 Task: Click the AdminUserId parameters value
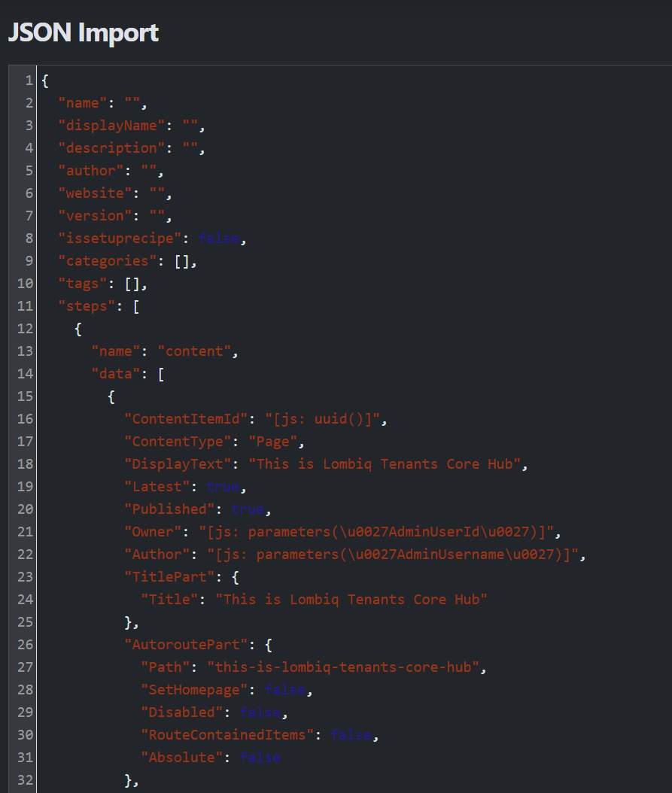(x=376, y=532)
